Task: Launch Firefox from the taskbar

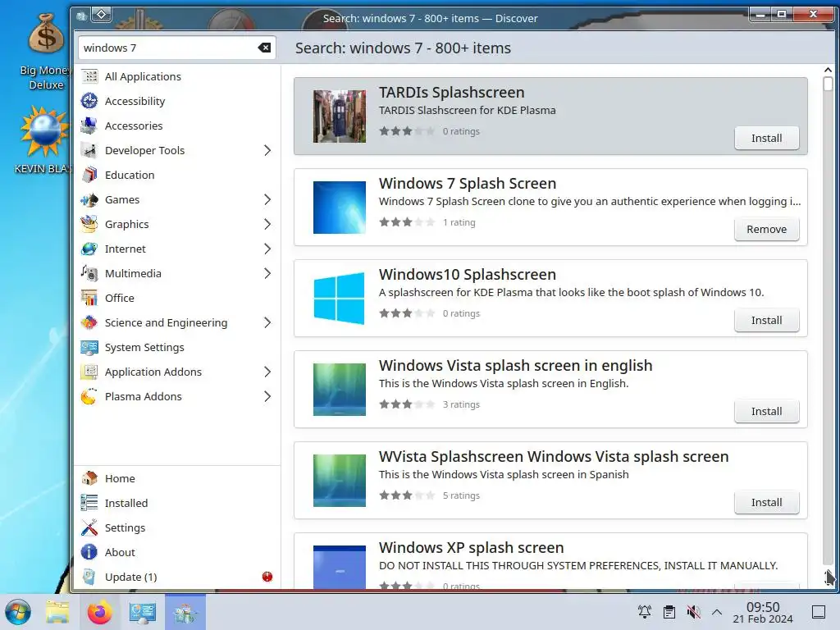Action: (99, 612)
